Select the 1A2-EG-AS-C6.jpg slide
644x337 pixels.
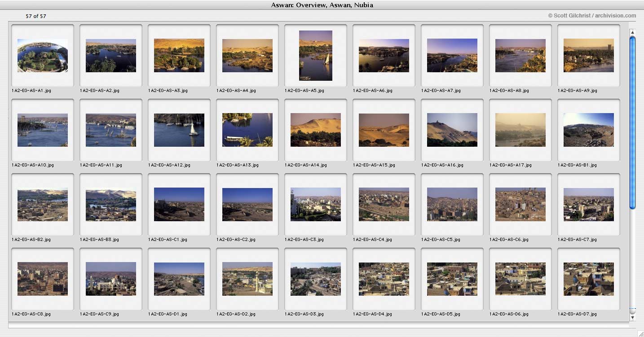(x=520, y=205)
